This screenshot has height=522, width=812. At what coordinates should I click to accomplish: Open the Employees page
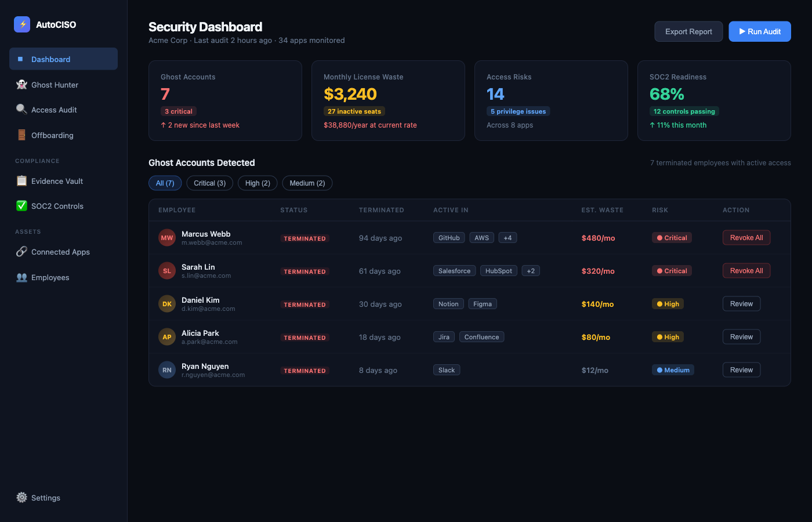[63, 277]
